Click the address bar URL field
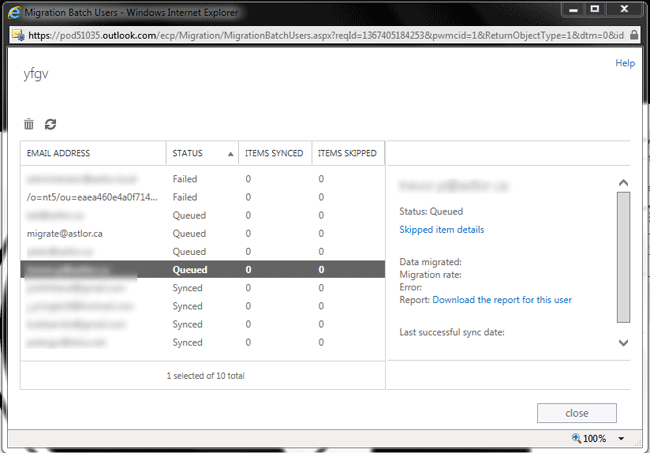Viewport: 650px width, 453px height. (x=325, y=35)
